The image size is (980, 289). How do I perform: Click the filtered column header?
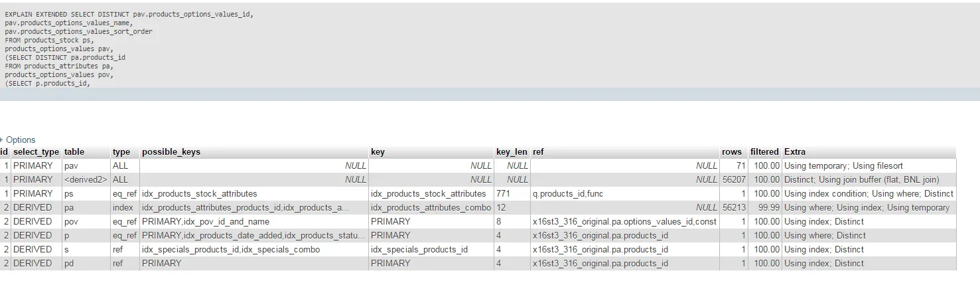(x=764, y=151)
